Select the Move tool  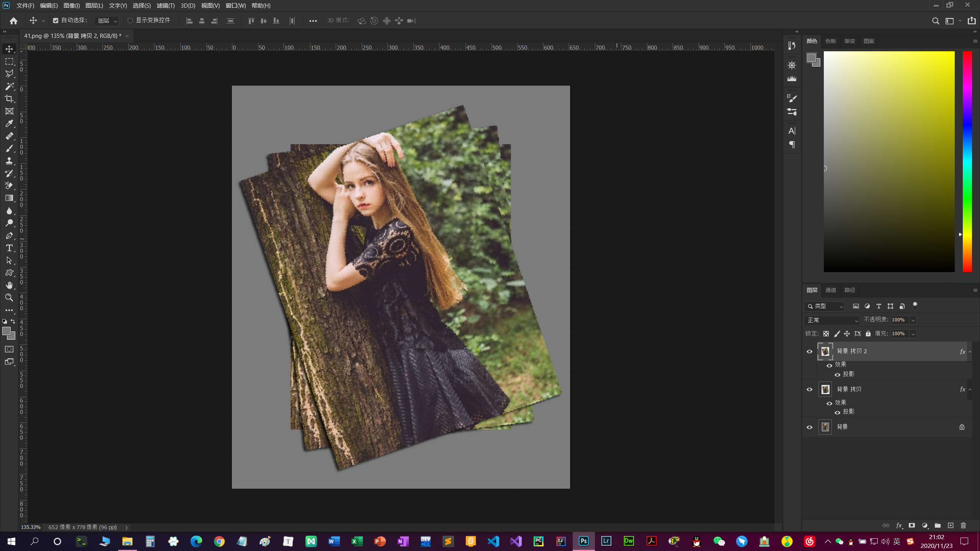click(9, 49)
